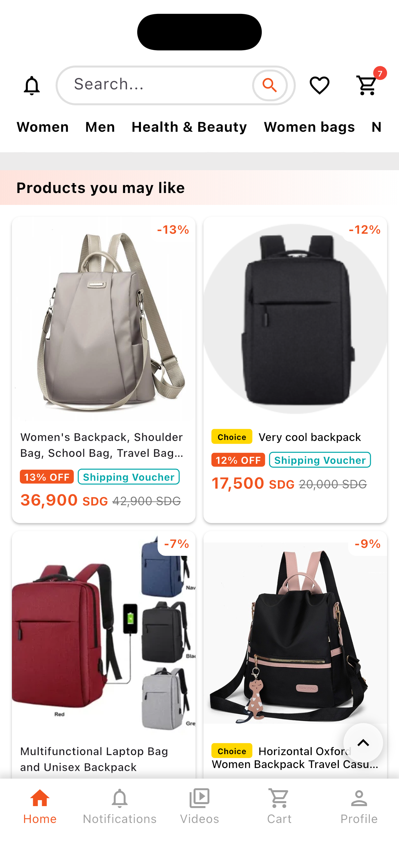
Task: Select the Women bags category tab
Action: tap(309, 127)
